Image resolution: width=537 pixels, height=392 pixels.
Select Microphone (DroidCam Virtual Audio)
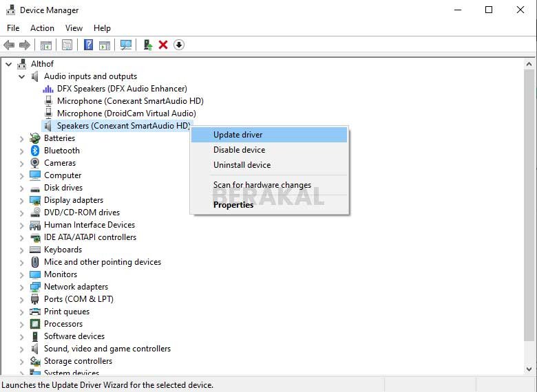tap(127, 113)
